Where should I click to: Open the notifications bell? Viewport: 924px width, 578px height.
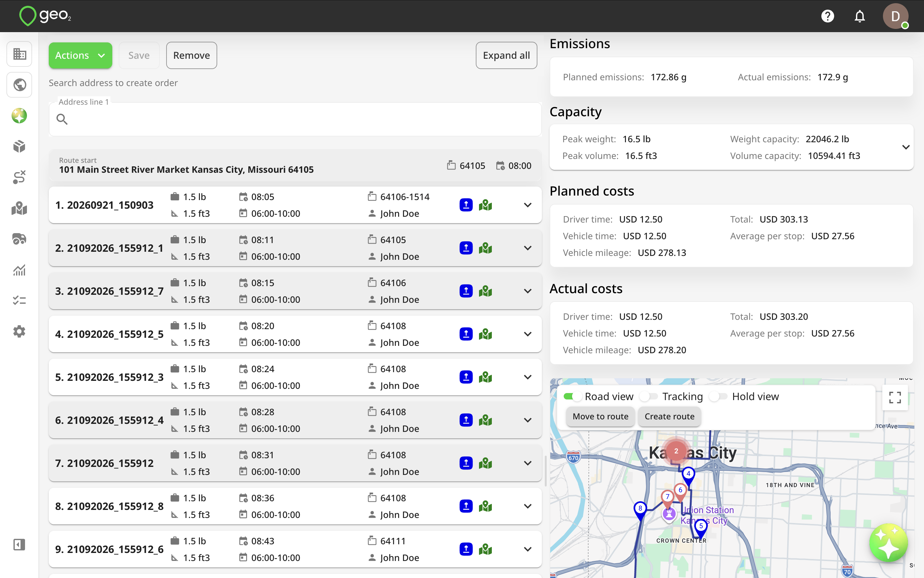tap(860, 16)
